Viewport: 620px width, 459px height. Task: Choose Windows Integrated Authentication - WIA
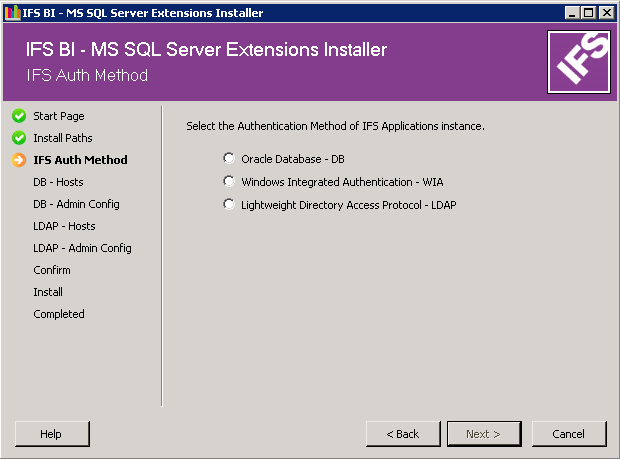pos(230,182)
